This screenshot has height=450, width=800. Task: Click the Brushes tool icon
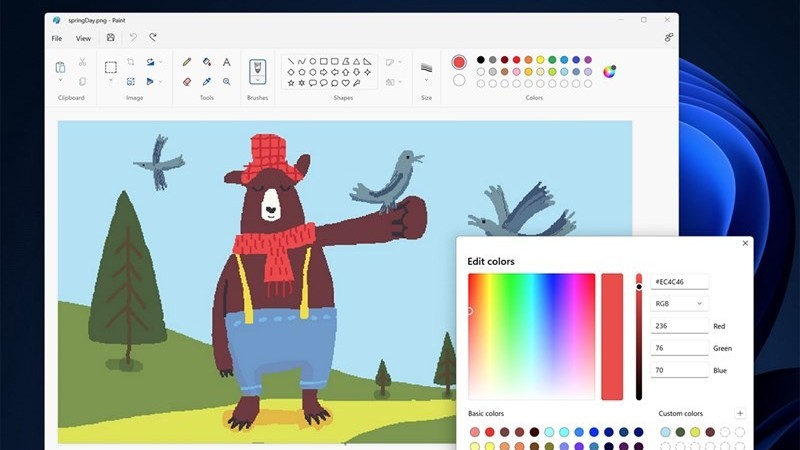click(x=258, y=68)
